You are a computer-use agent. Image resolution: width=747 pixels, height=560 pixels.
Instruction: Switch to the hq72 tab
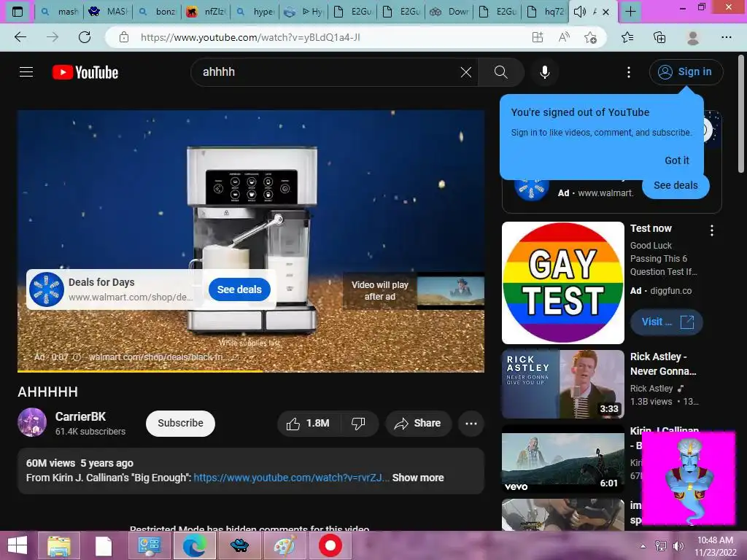(546, 12)
